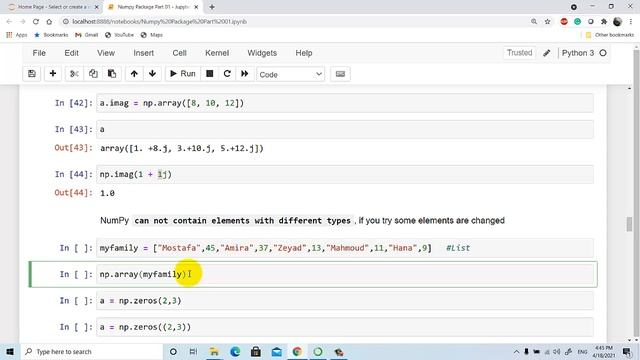Close the Home Page browser tab
The image size is (640, 360).
click(x=97, y=7)
